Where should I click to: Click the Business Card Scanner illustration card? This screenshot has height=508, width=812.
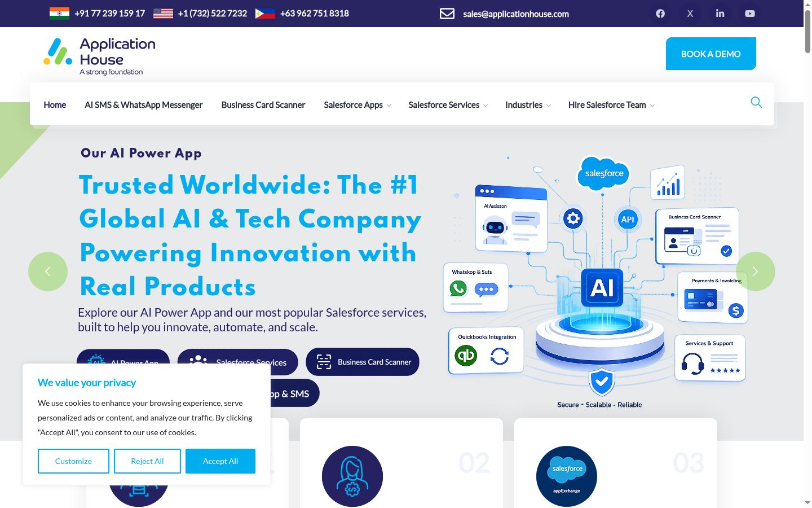pyautogui.click(x=697, y=236)
